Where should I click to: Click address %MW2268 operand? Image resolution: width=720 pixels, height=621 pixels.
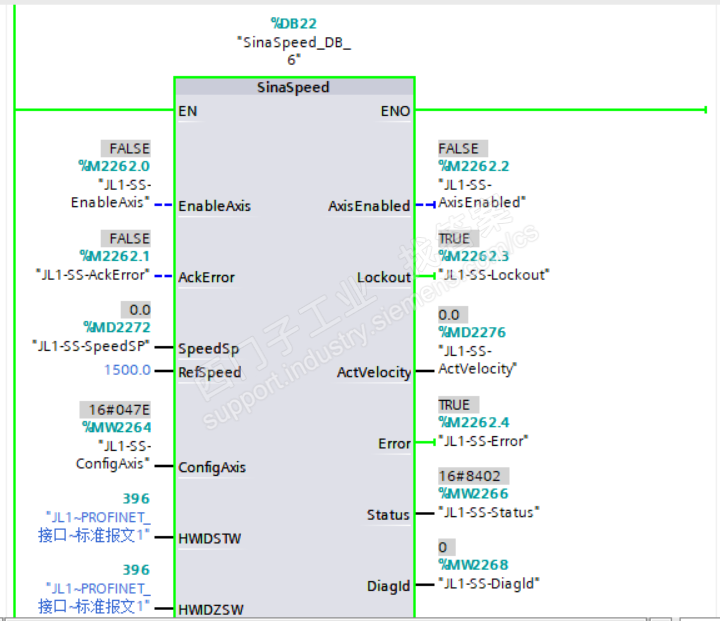click(473, 565)
